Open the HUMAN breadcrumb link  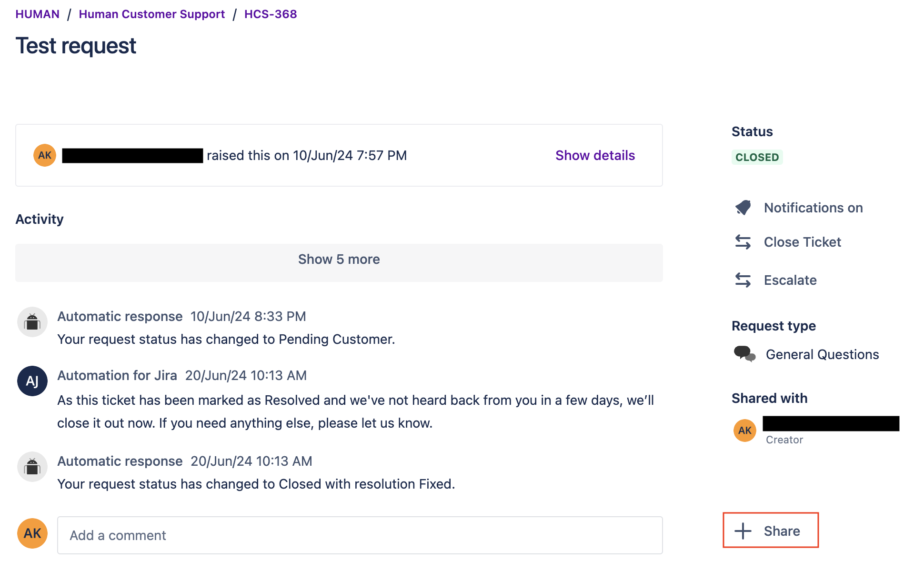[x=38, y=14]
